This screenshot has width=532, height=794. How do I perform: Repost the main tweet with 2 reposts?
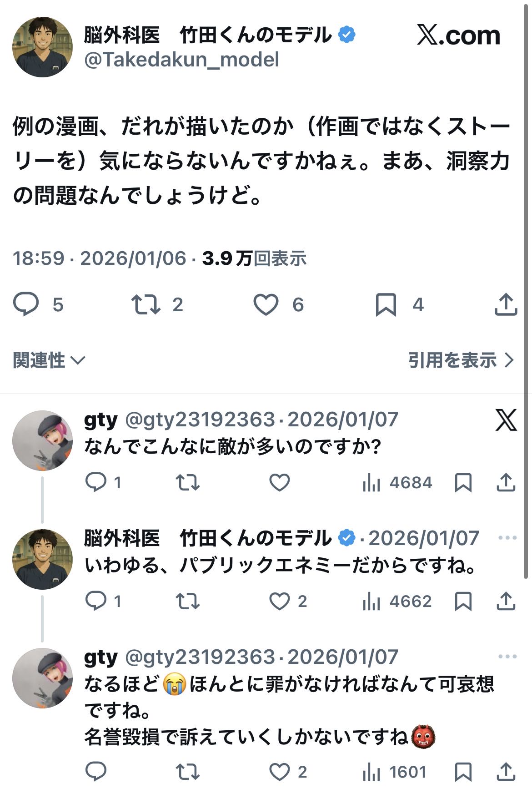(146, 304)
